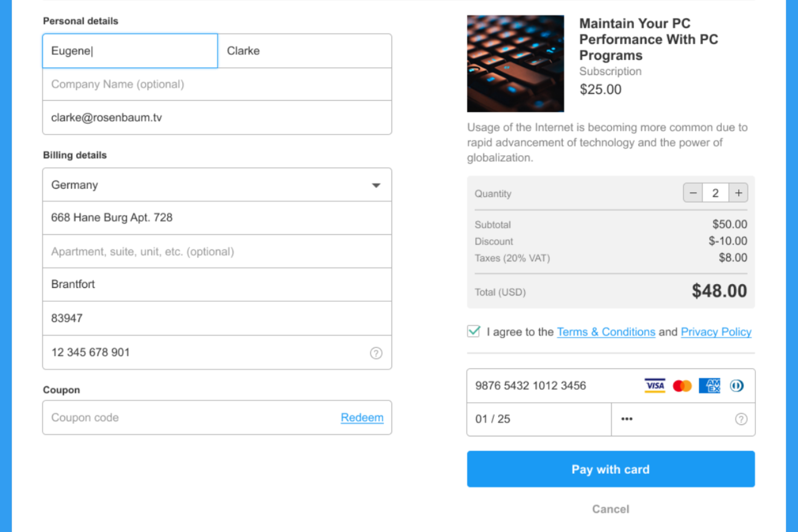This screenshot has width=798, height=532.
Task: Cancel the checkout
Action: pyautogui.click(x=611, y=509)
